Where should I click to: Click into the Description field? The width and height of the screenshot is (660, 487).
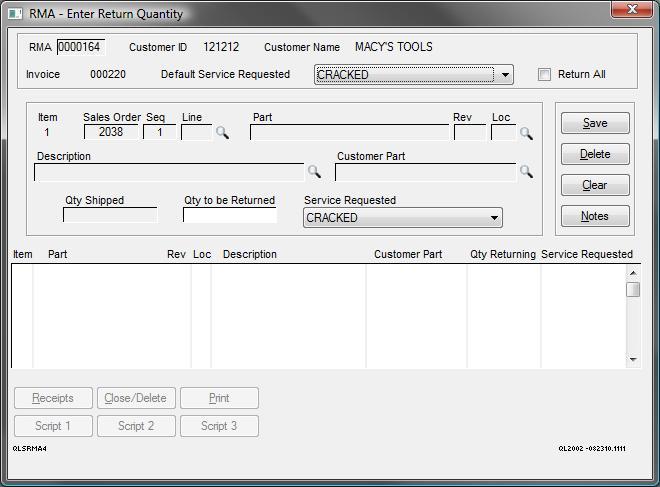169,172
